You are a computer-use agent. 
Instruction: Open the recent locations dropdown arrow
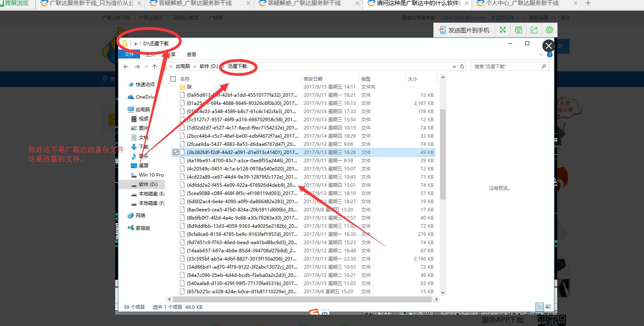(146, 67)
